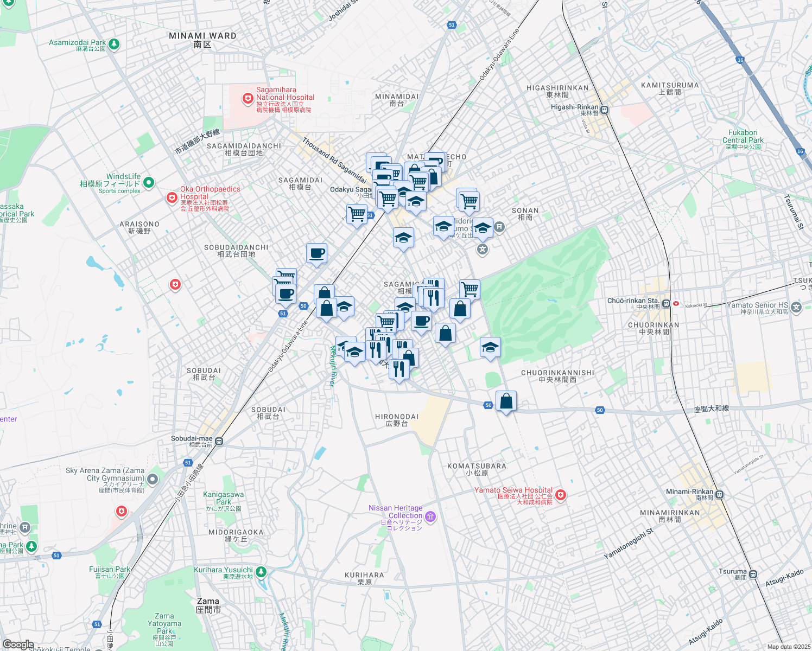
Task: Select the graduation cap pin beside the golf course
Action: (490, 347)
